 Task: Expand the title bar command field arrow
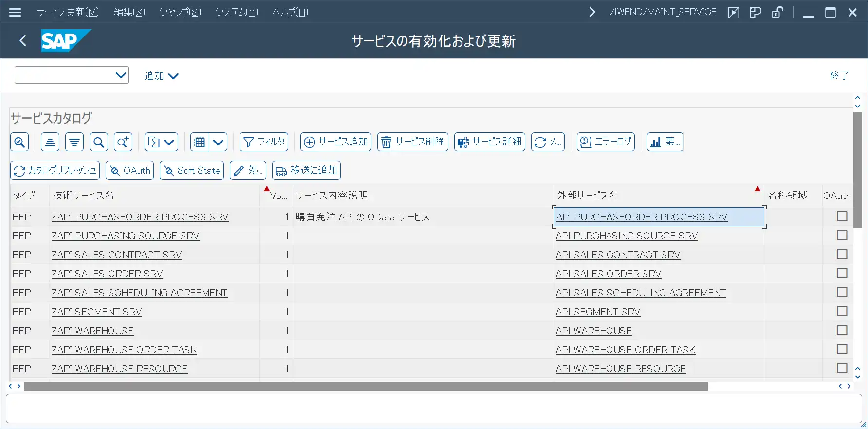(592, 12)
